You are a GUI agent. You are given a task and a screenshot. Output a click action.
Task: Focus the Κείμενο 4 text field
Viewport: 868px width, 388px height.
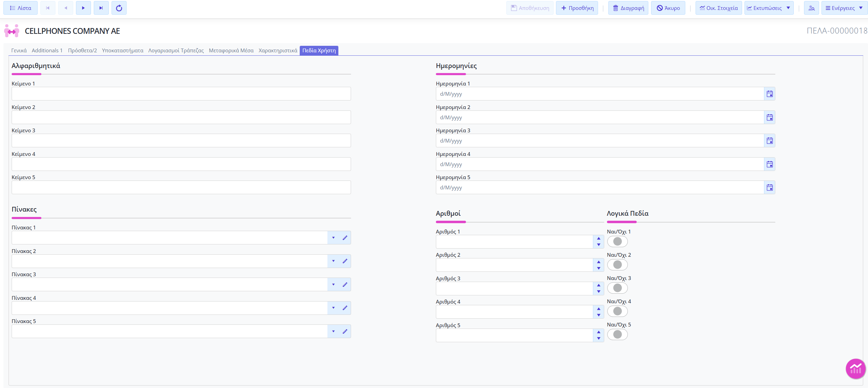click(x=181, y=164)
